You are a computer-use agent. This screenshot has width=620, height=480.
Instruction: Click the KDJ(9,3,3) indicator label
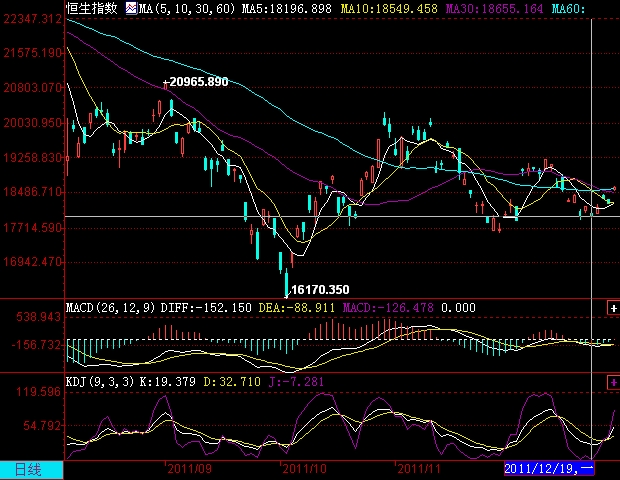tap(100, 382)
